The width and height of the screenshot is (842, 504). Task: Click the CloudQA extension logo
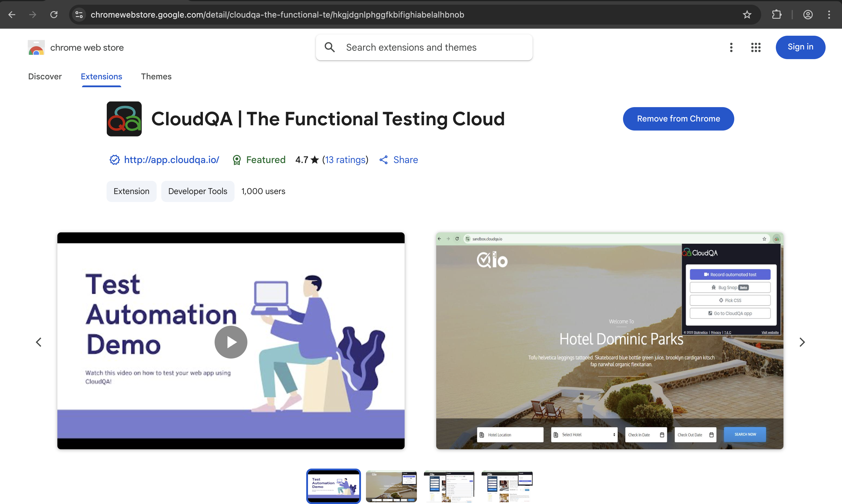pos(124,119)
